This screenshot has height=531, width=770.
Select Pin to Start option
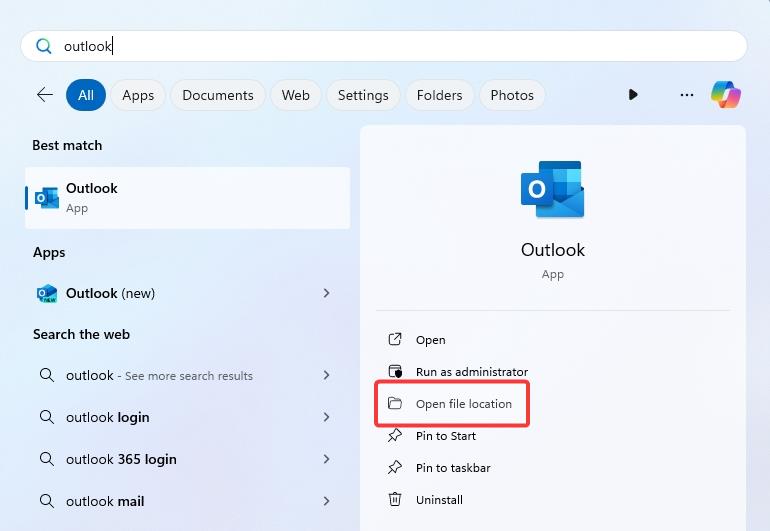tap(446, 436)
